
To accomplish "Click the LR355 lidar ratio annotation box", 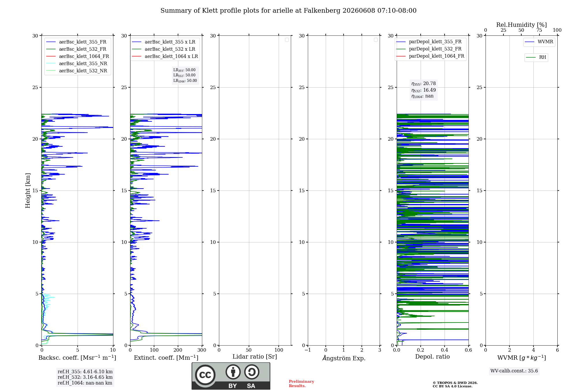I will point(185,76).
